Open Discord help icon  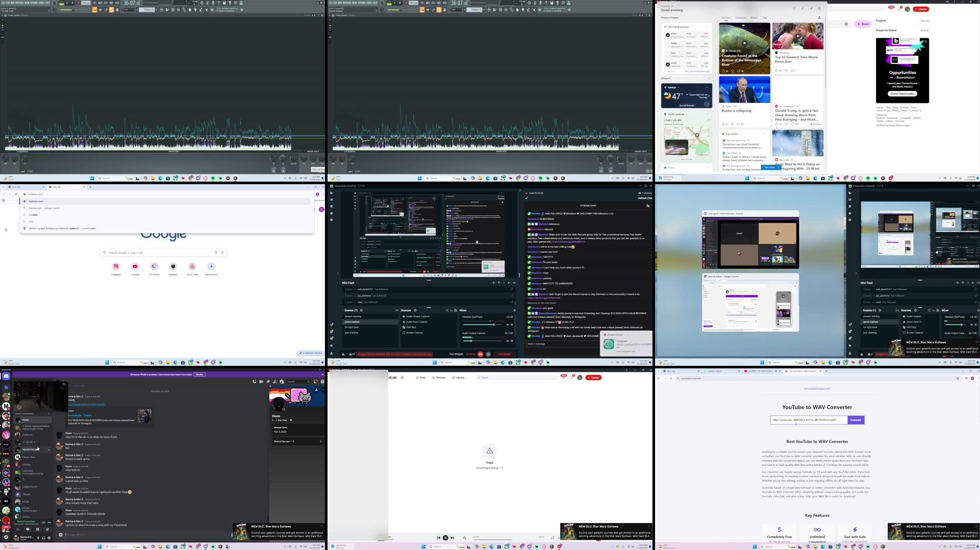click(322, 382)
